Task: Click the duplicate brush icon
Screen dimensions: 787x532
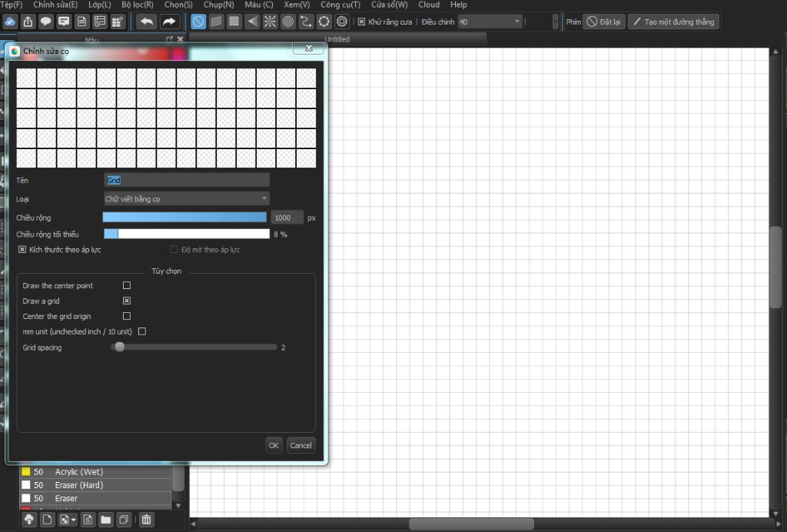Action: pos(124,520)
